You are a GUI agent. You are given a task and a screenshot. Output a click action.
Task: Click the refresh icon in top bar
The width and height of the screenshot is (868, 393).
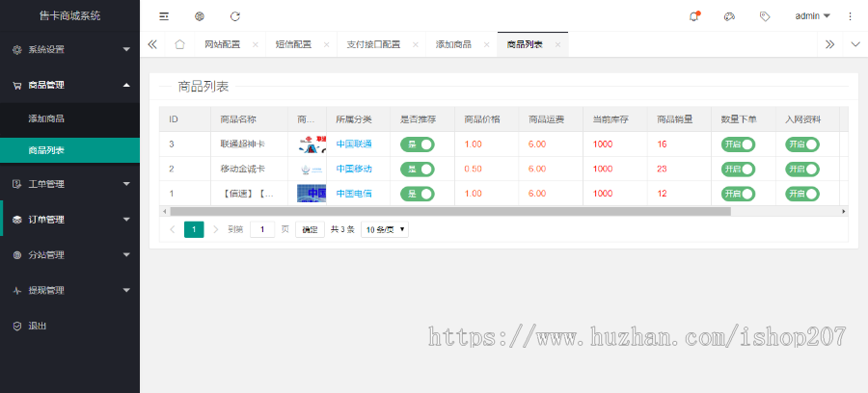click(235, 16)
